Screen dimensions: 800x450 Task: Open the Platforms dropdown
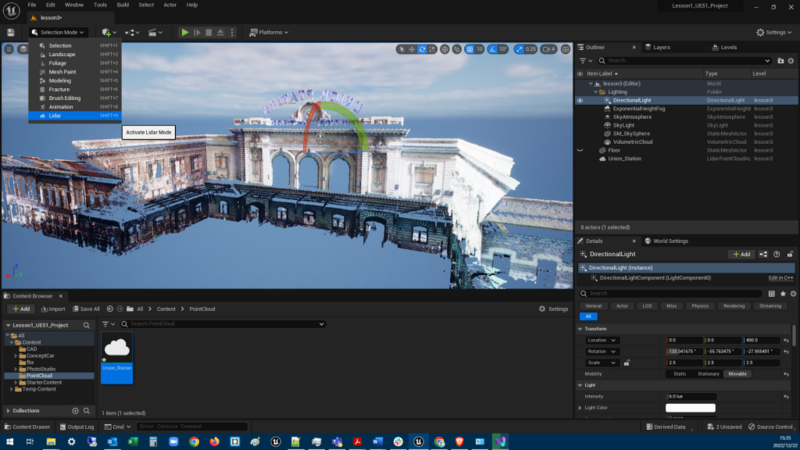(x=269, y=32)
